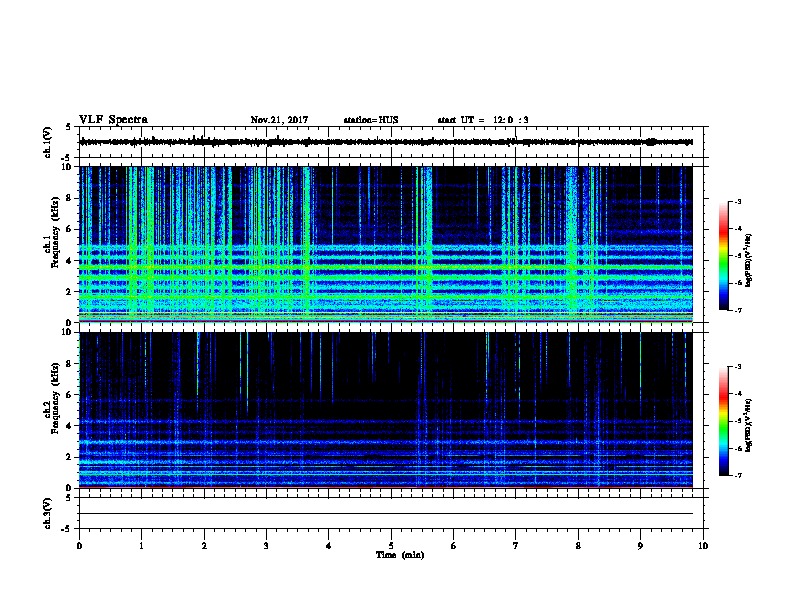Click the ch.2 color scale bar
Viewport: 792px width, 612px height.
[724, 421]
